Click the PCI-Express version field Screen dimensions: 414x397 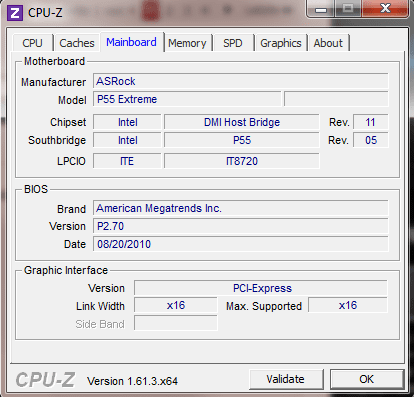(x=261, y=288)
